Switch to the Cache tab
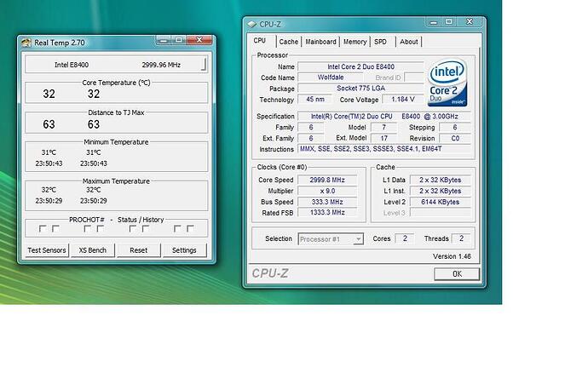 point(289,42)
